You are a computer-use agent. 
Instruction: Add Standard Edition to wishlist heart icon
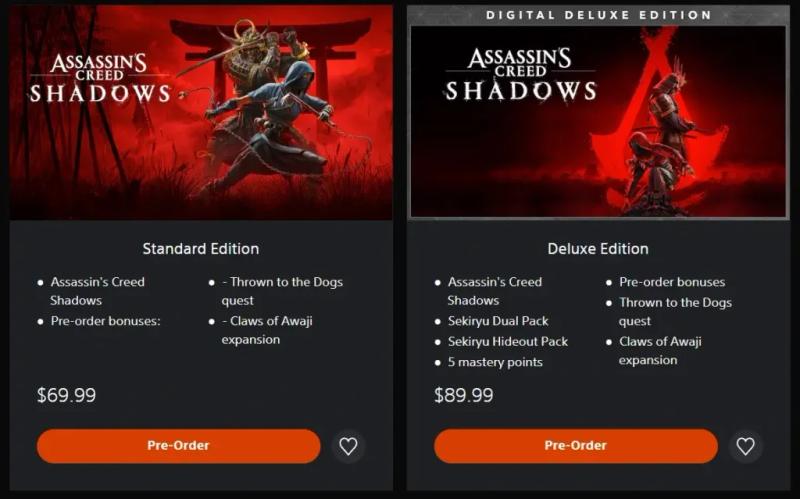pos(348,446)
